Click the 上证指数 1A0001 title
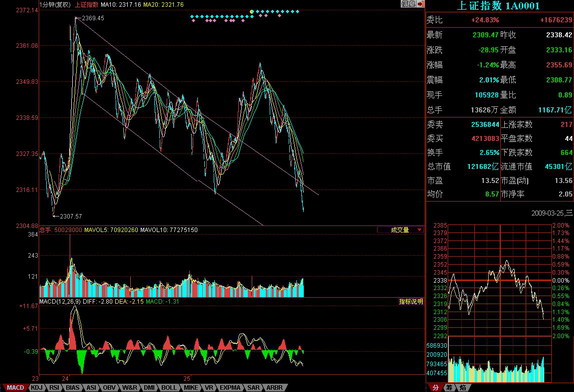Viewport: 574px width, 392px height. [498, 6]
